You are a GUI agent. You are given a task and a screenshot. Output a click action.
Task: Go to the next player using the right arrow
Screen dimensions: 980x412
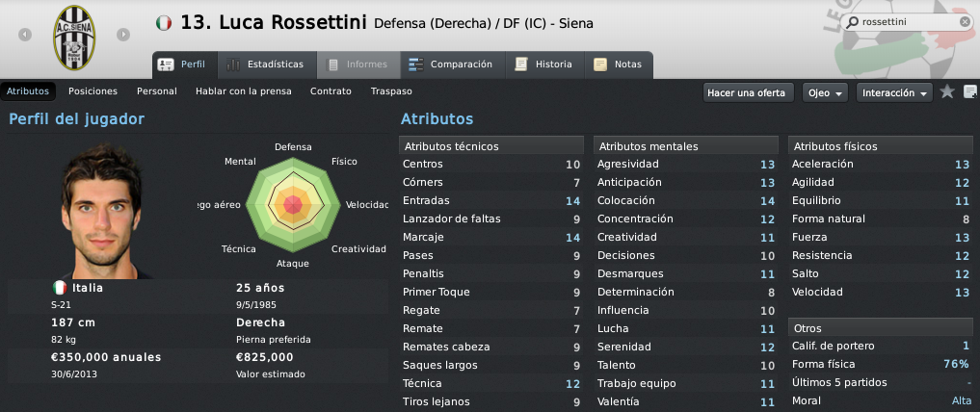pyautogui.click(x=123, y=35)
